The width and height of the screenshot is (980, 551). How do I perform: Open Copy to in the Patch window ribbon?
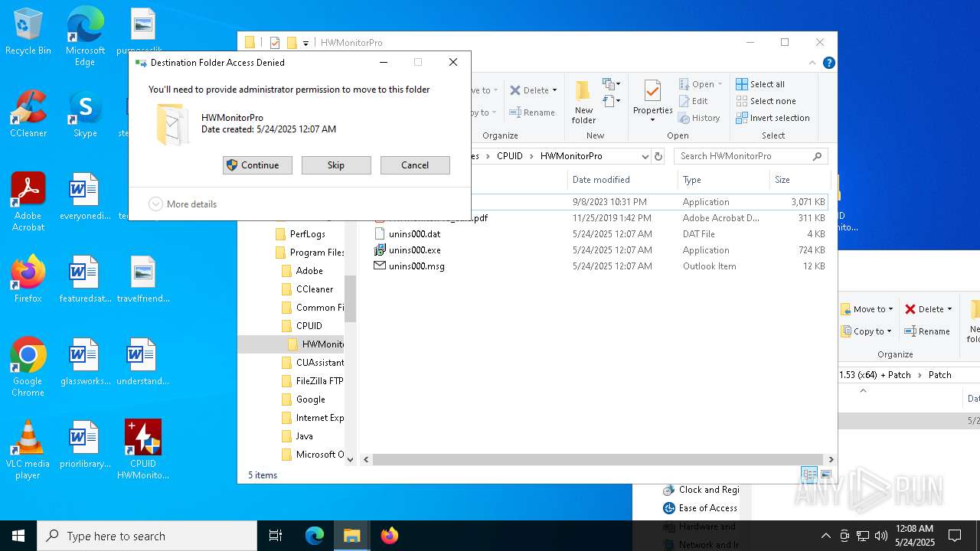(x=867, y=331)
